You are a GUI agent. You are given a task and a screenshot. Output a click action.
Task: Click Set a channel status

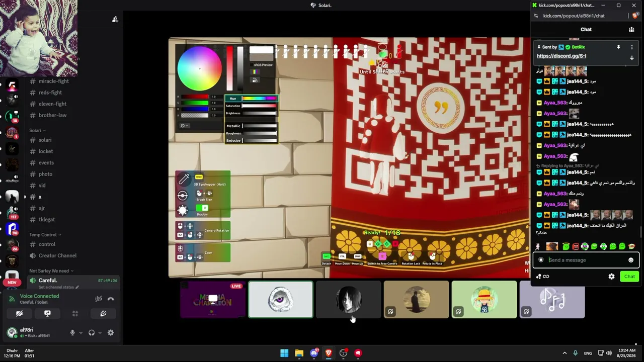pyautogui.click(x=59, y=287)
